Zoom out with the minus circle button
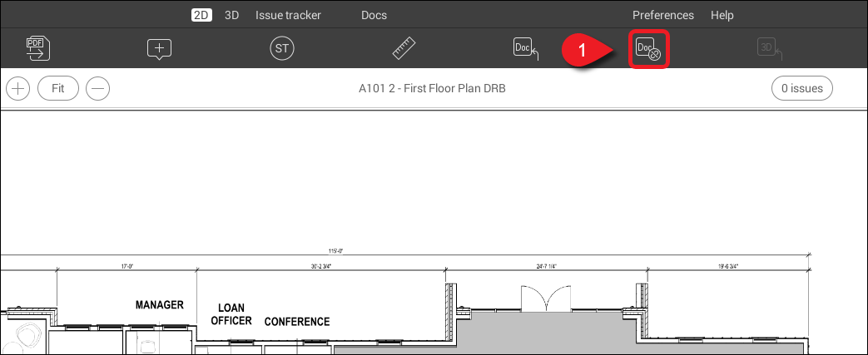 [98, 88]
